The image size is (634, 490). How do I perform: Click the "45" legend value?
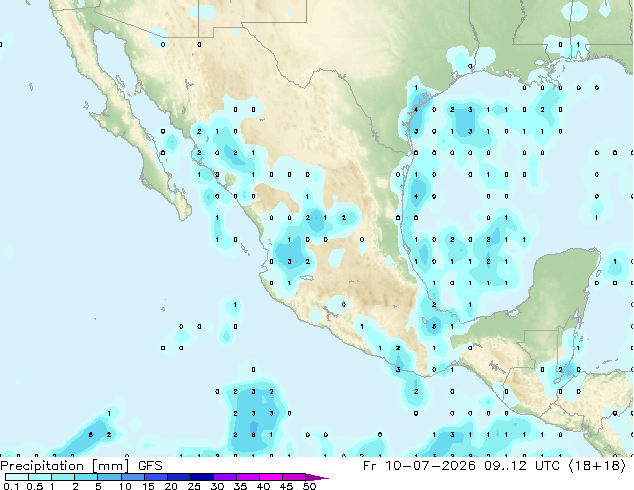coord(286,486)
